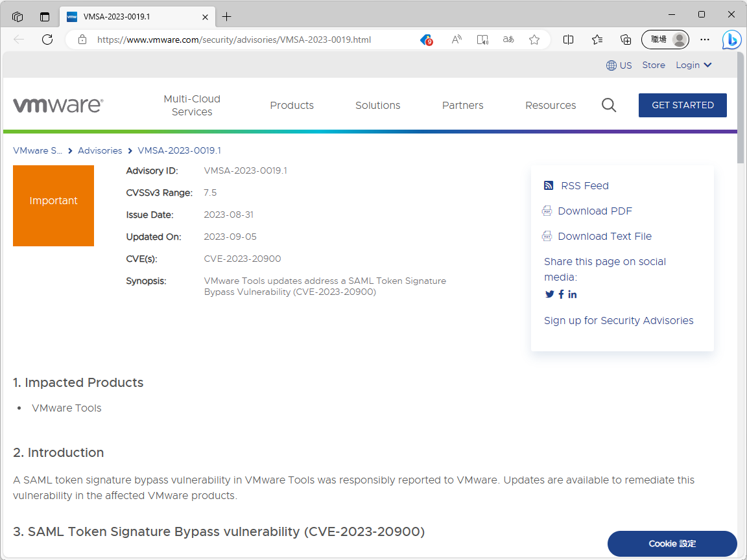Select the 7.5 CVSSv3 Range value
This screenshot has height=560, width=747.
[210, 193]
